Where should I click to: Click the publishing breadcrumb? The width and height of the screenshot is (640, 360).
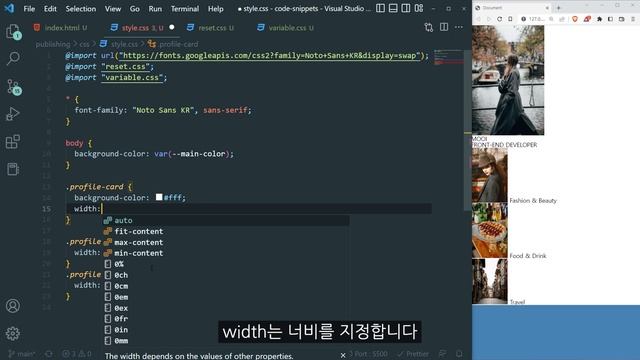pos(53,44)
